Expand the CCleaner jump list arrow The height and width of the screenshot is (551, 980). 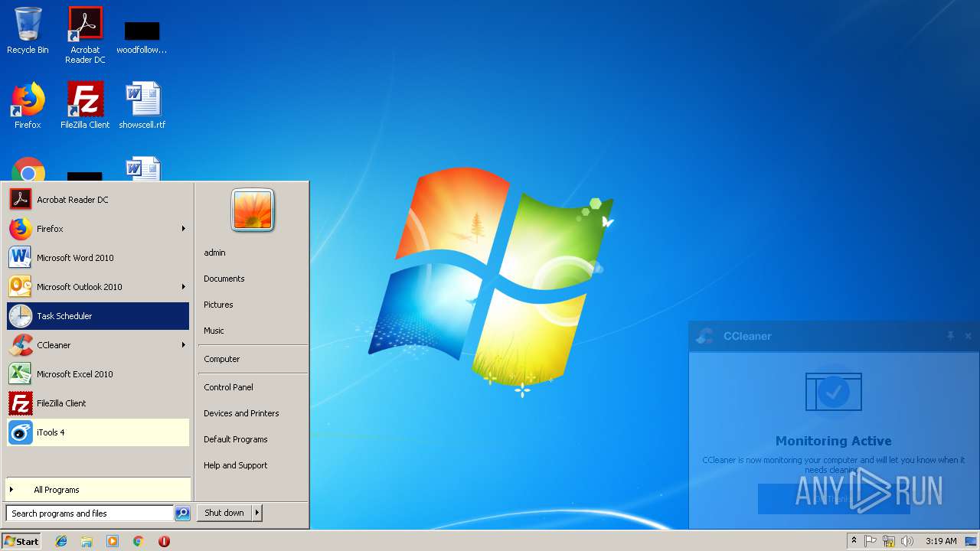183,345
